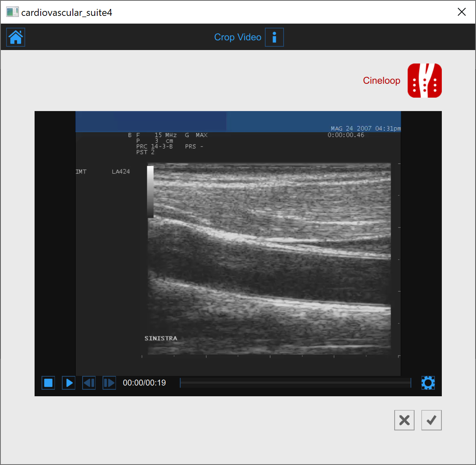Click the Crop Video title text
The height and width of the screenshot is (465, 476).
point(238,37)
